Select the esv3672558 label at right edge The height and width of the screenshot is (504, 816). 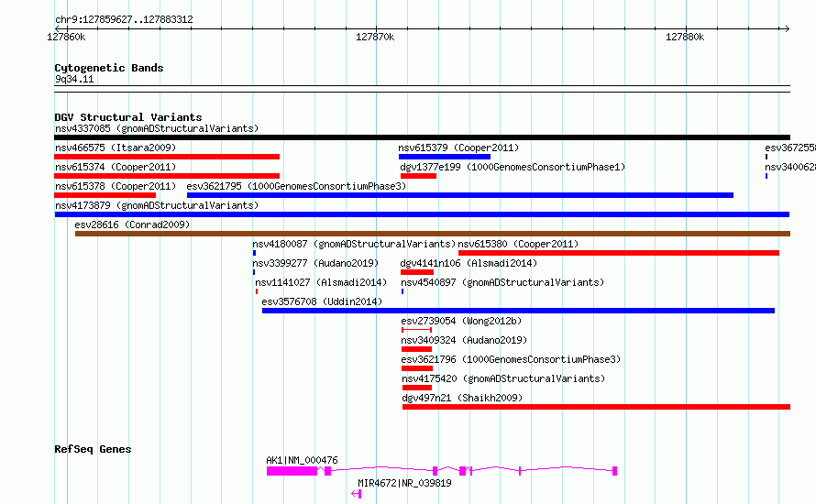(x=790, y=148)
